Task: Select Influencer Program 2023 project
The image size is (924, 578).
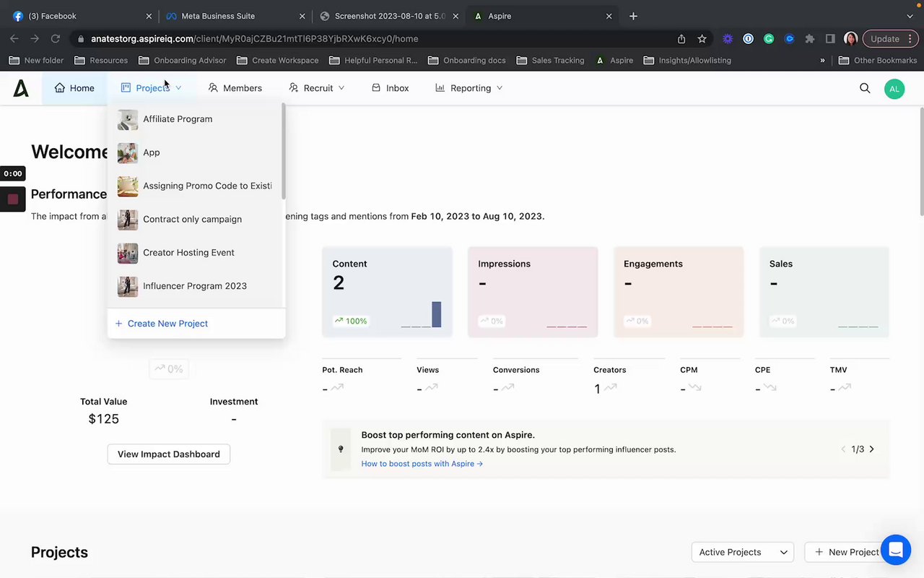Action: [x=195, y=286]
